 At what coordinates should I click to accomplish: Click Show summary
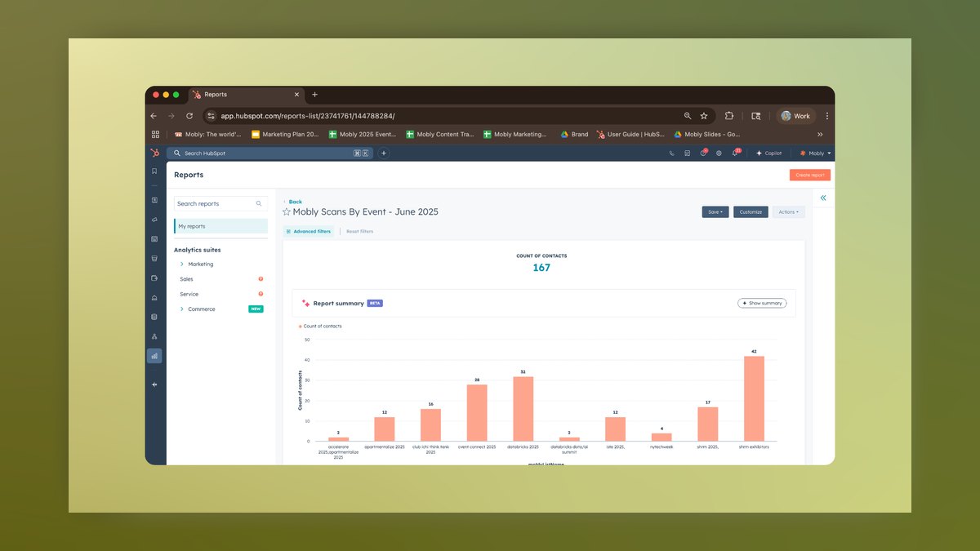tap(762, 303)
